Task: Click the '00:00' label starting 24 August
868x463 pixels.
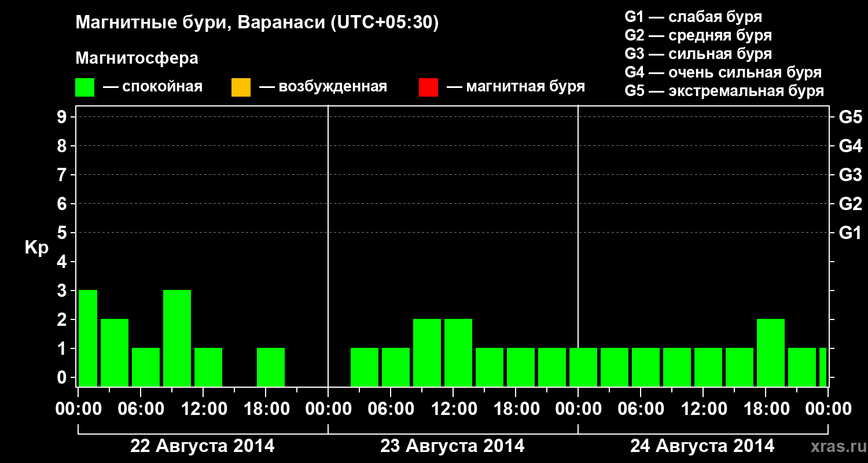Action: tap(578, 409)
